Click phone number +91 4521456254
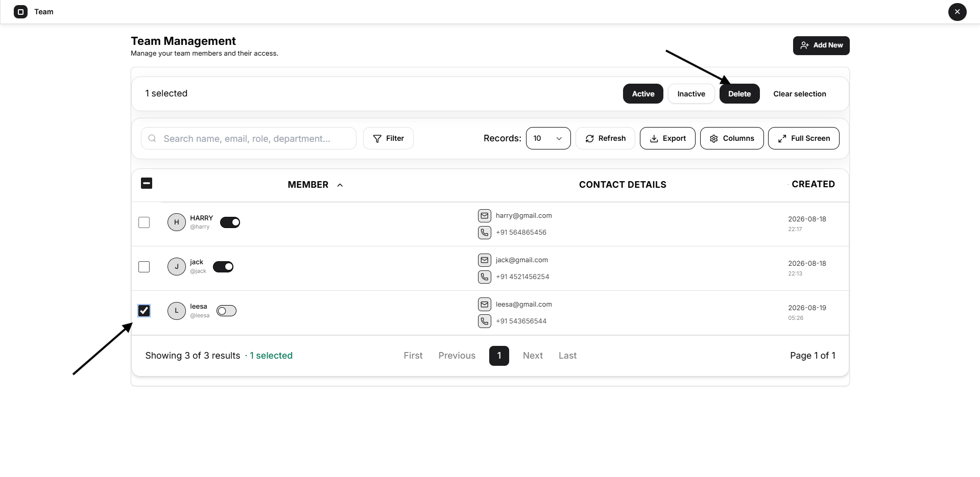 [522, 277]
